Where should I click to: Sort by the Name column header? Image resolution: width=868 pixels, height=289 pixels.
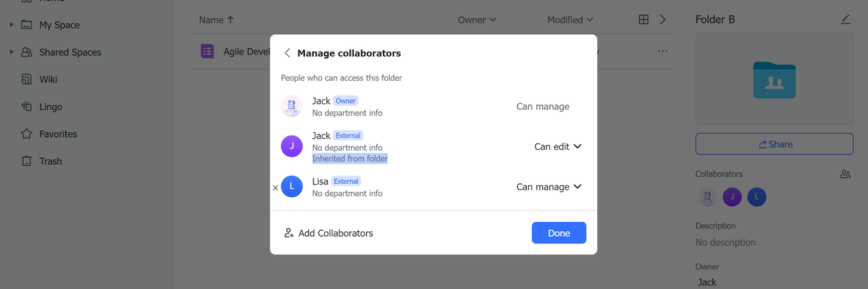tap(216, 20)
